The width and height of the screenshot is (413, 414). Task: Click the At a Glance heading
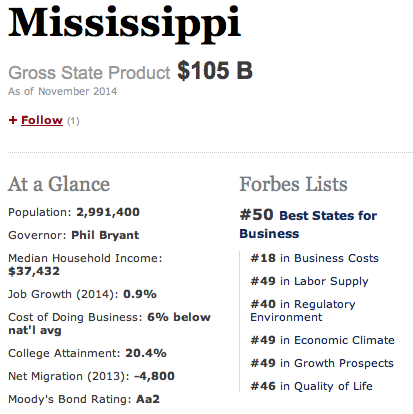tap(59, 184)
